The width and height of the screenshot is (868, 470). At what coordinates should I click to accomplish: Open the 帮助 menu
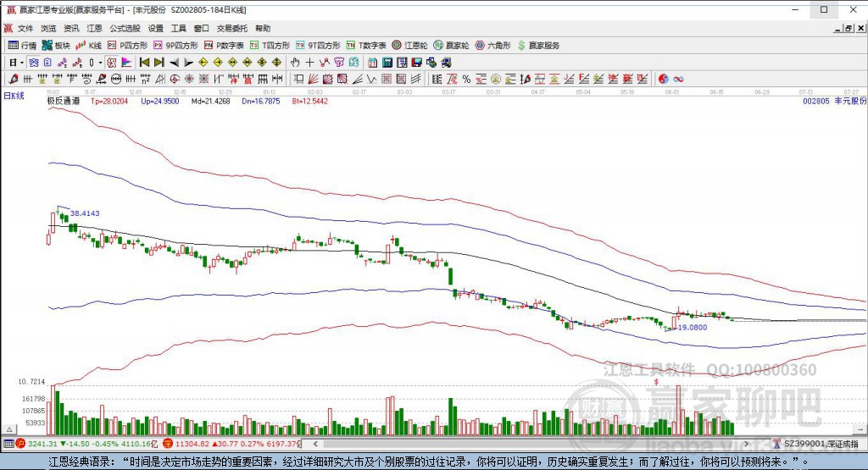pos(263,28)
